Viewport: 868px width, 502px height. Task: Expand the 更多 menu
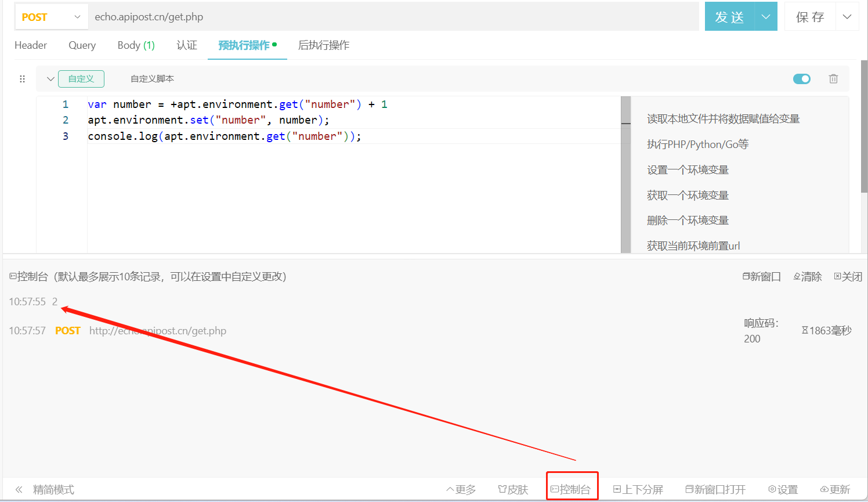point(461,490)
